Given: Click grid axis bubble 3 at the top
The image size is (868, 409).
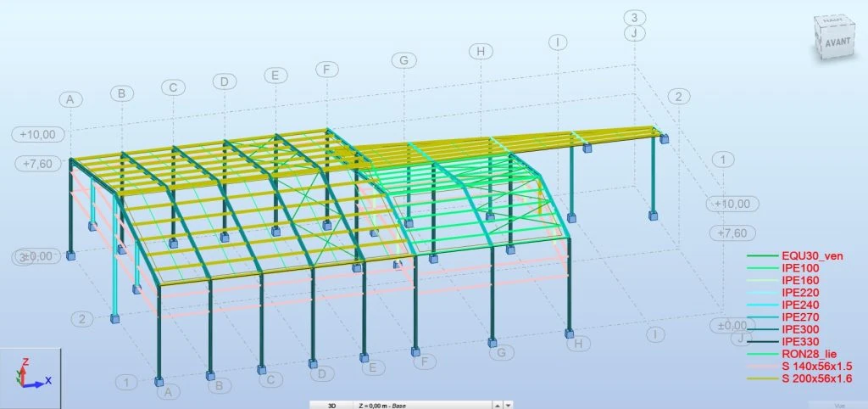Looking at the screenshot, I should 634,18.
